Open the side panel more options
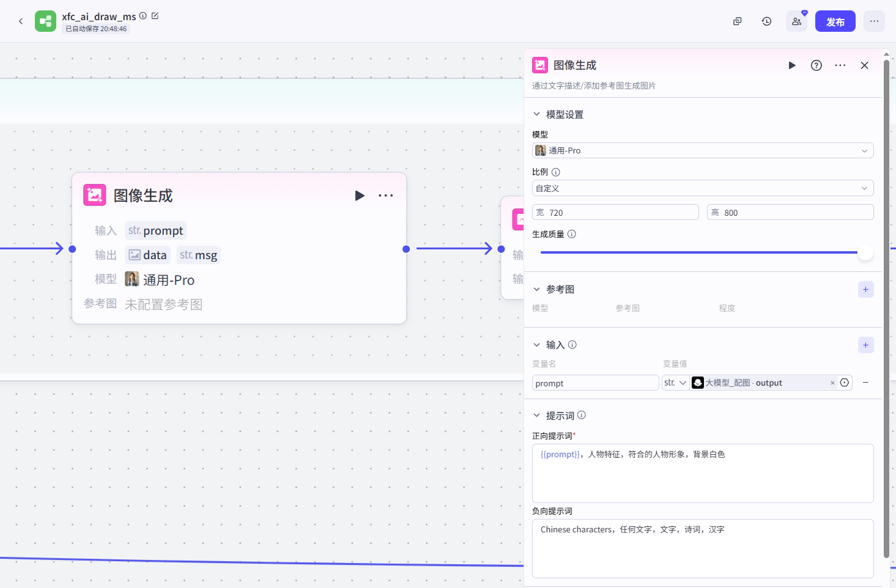 coord(840,65)
